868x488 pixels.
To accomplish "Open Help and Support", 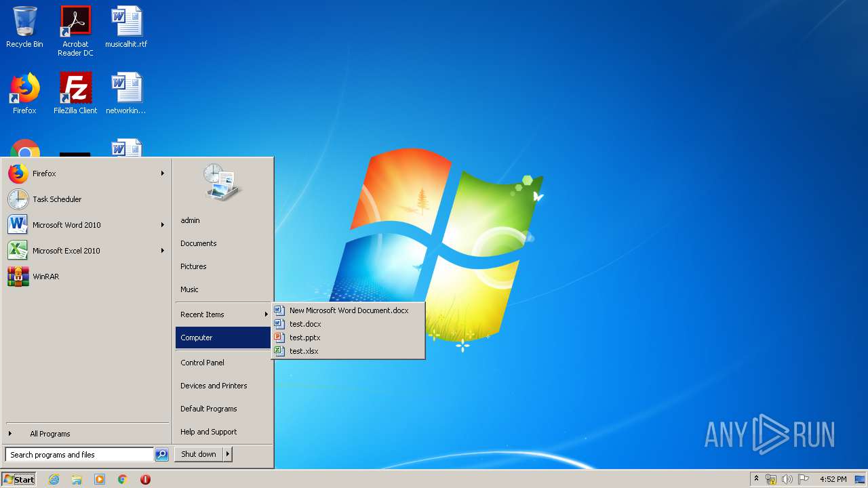I will coord(222,432).
